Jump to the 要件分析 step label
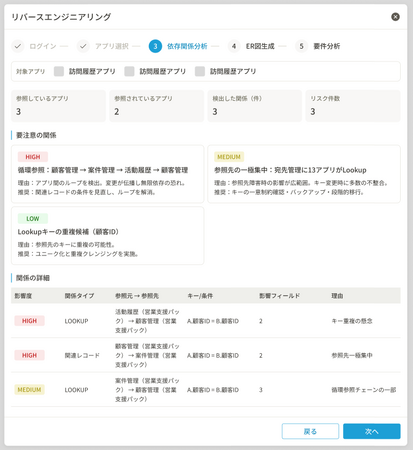This screenshot has width=414, height=450. click(x=327, y=46)
